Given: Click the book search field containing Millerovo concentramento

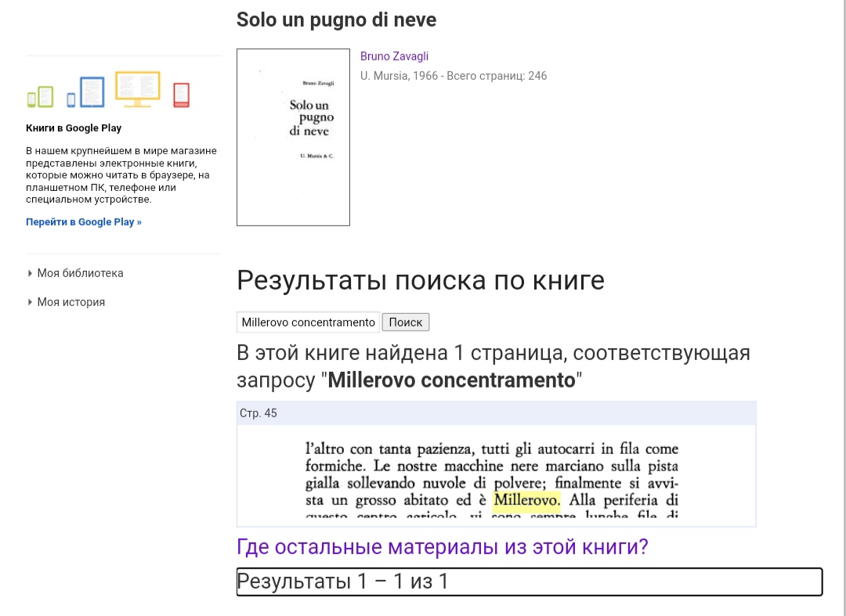Looking at the screenshot, I should [308, 322].
